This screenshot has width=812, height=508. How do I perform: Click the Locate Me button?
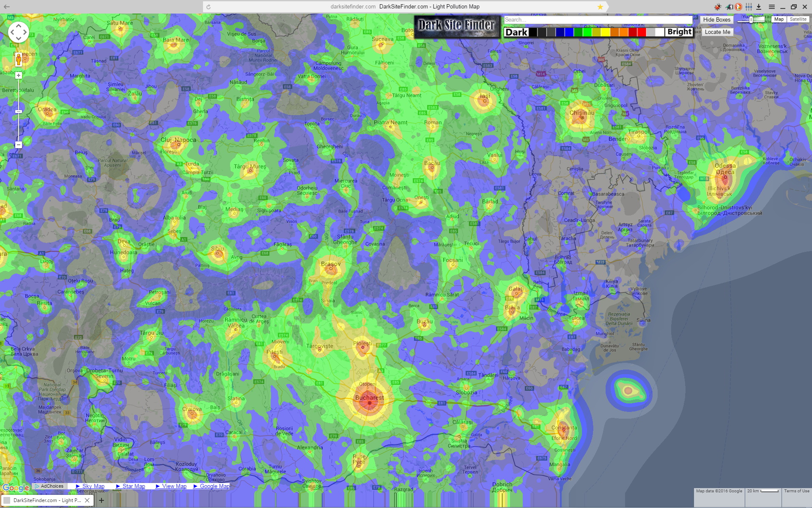(717, 32)
